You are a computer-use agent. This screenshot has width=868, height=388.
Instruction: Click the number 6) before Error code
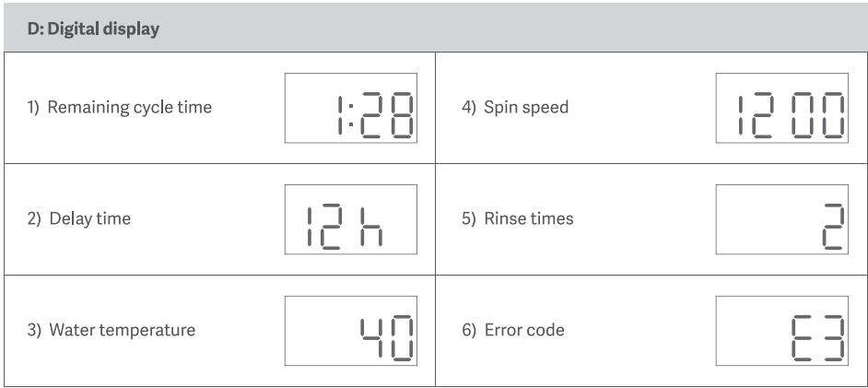tap(469, 330)
